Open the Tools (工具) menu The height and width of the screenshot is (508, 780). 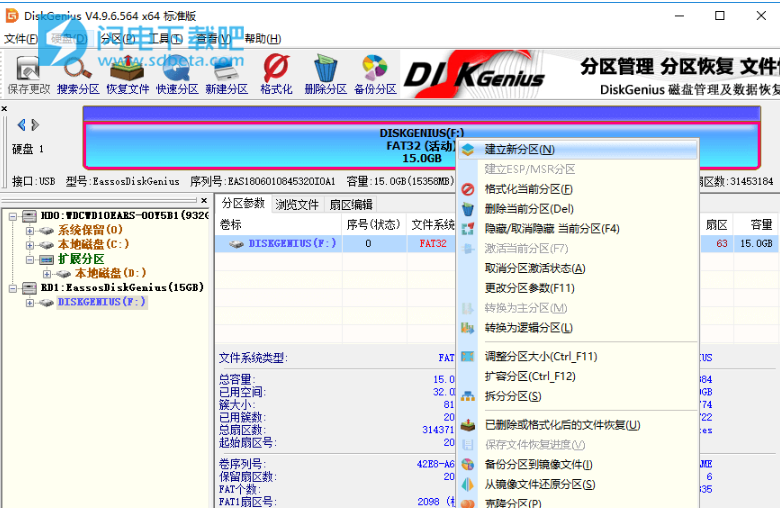166,39
